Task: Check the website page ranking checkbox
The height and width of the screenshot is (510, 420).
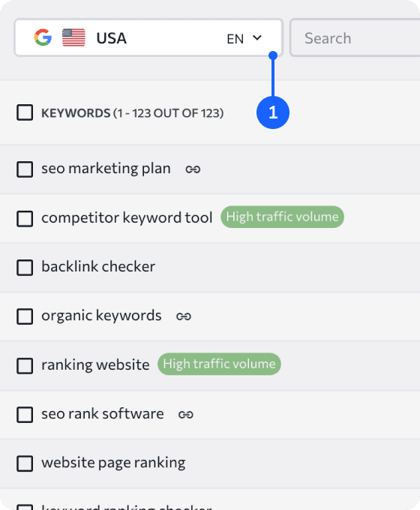Action: pyautogui.click(x=25, y=463)
